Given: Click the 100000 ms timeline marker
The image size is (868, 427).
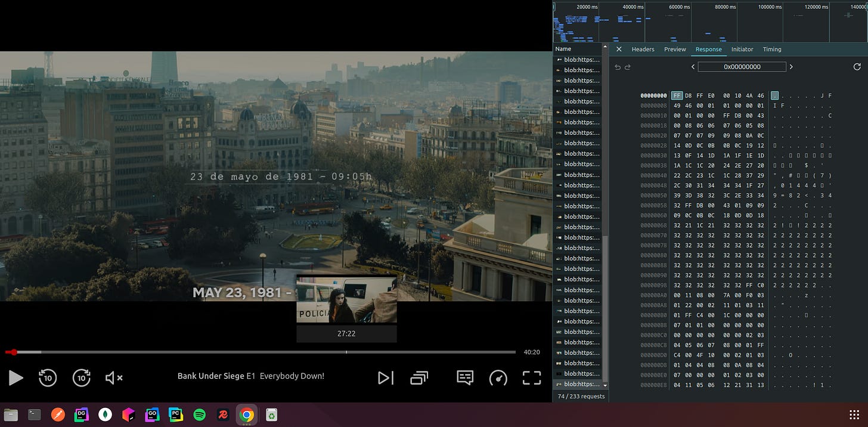Looking at the screenshot, I should click(x=770, y=7).
